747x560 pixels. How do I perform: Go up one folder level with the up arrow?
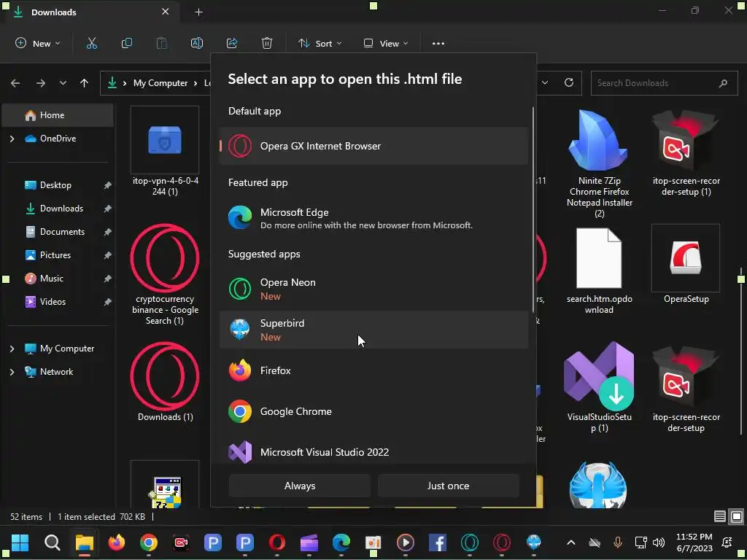(85, 83)
